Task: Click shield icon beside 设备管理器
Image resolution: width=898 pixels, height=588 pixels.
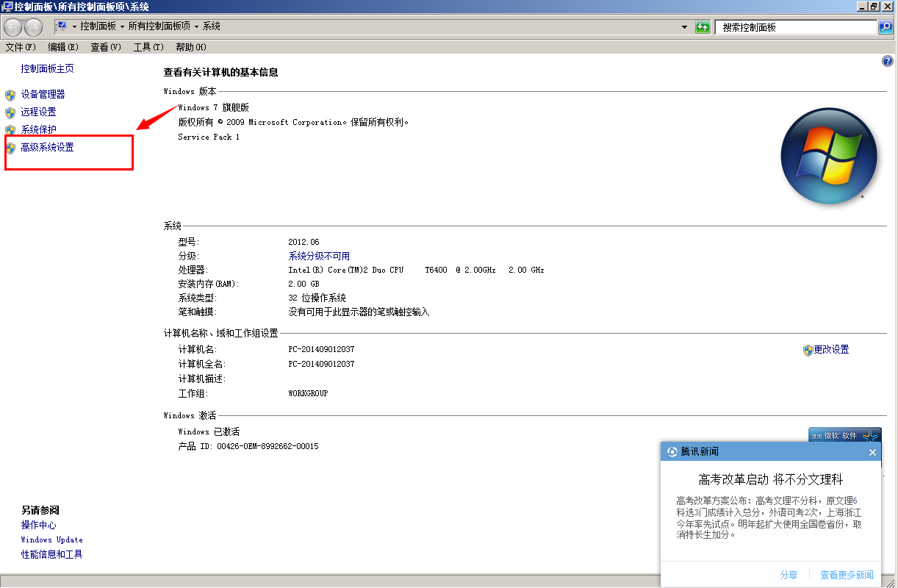Action: click(10, 95)
